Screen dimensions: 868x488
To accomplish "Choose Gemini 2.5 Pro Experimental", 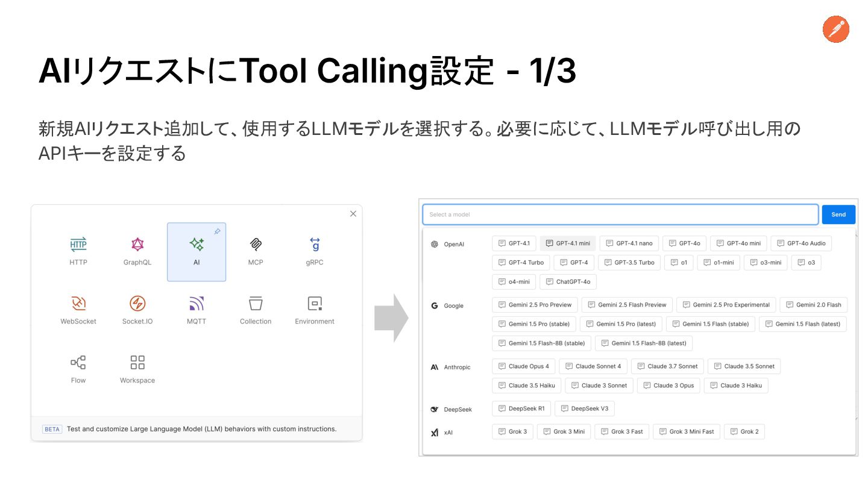I will pyautogui.click(x=726, y=305).
